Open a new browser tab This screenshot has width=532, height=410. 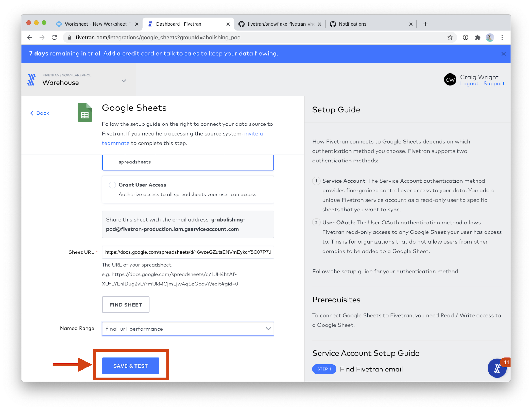tap(425, 24)
